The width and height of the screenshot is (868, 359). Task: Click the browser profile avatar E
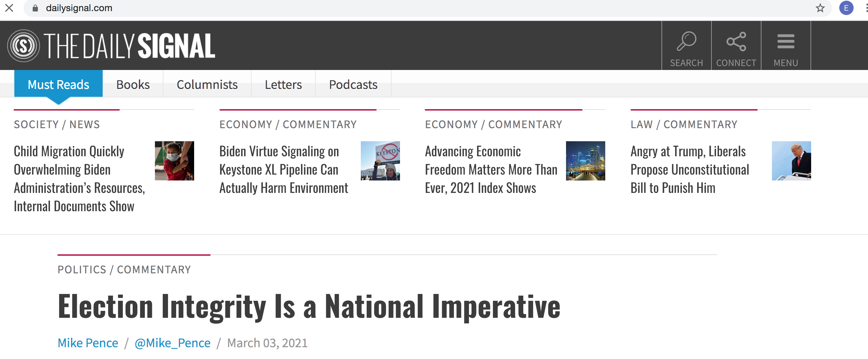pos(846,8)
